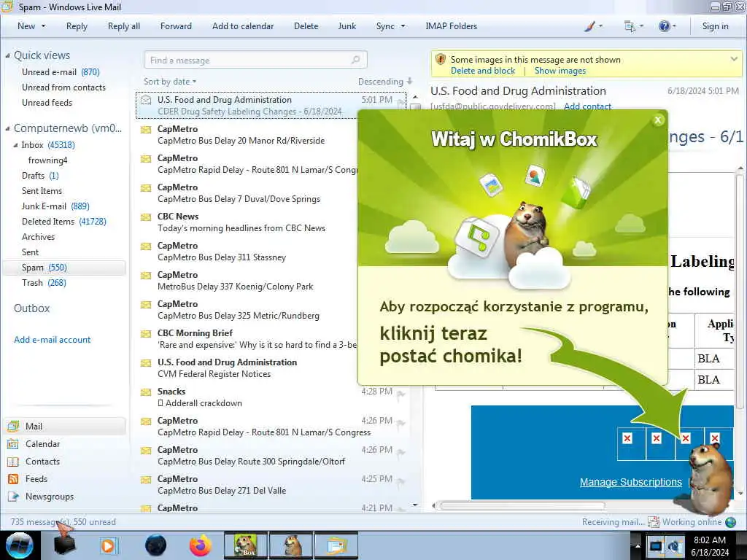The image size is (747, 560).
Task: Click Add to calendar in toolbar
Action: (x=243, y=26)
